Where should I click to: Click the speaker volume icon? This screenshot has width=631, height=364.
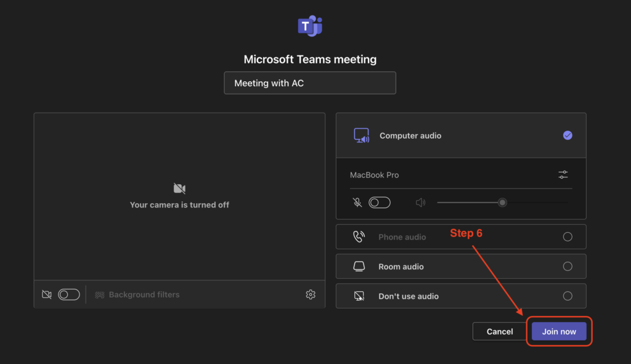tap(420, 203)
